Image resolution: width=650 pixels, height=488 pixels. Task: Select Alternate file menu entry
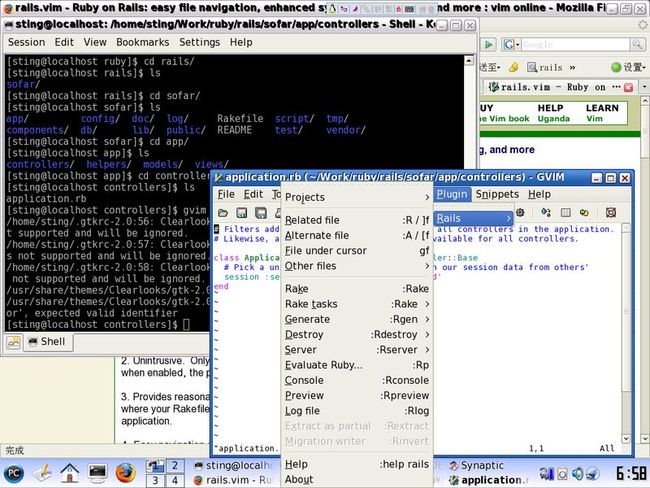357,236
